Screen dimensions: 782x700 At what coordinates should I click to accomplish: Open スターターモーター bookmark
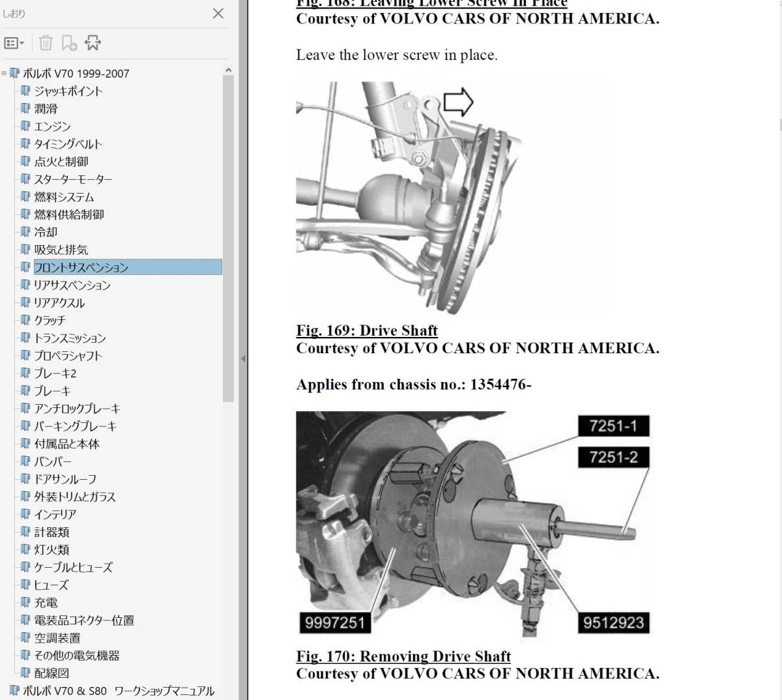[x=73, y=179]
